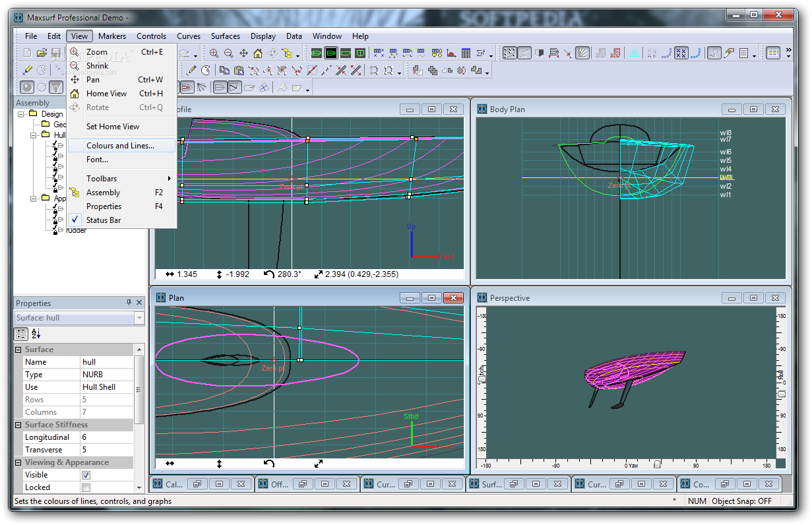Click the Pac-Man shaped toolbar icon
Viewport: 812px width, 525px height.
click(206, 70)
